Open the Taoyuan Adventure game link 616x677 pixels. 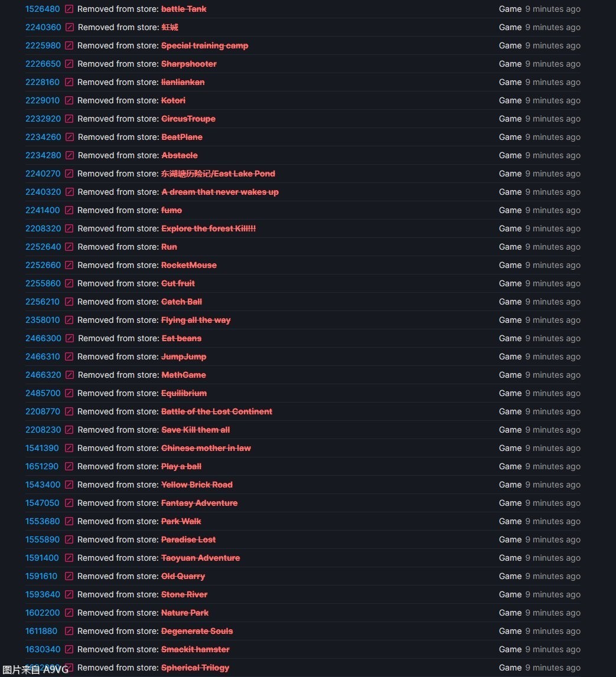(x=200, y=558)
